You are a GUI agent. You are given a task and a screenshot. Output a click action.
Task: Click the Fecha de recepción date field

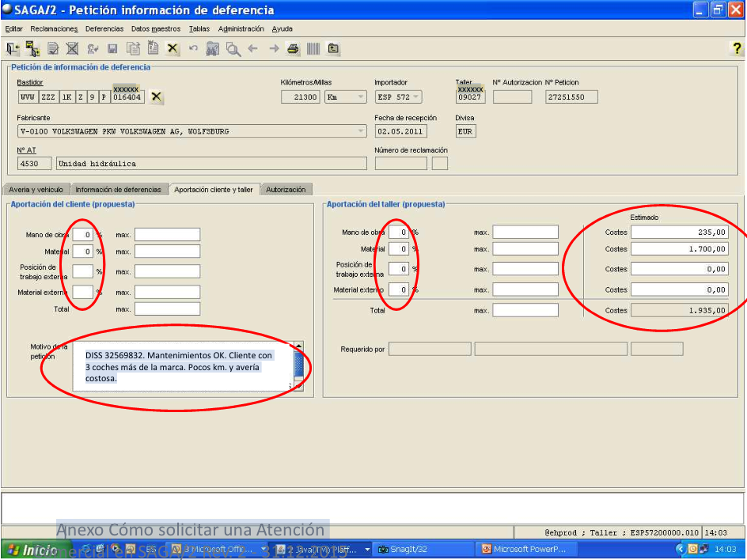coord(400,131)
